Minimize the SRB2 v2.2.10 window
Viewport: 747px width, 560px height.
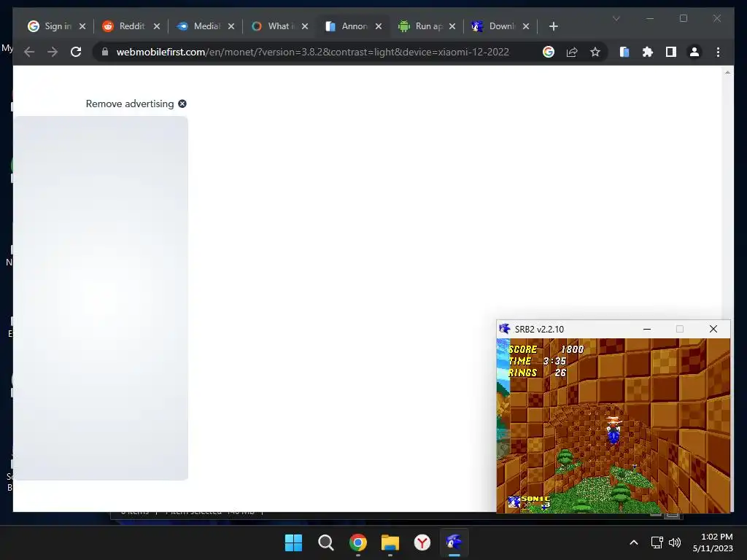(647, 329)
